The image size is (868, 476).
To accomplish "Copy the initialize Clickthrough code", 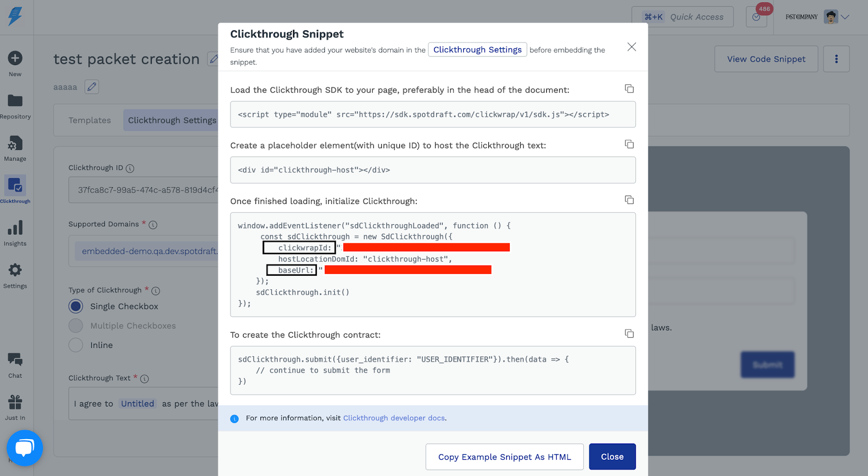I will [x=629, y=200].
